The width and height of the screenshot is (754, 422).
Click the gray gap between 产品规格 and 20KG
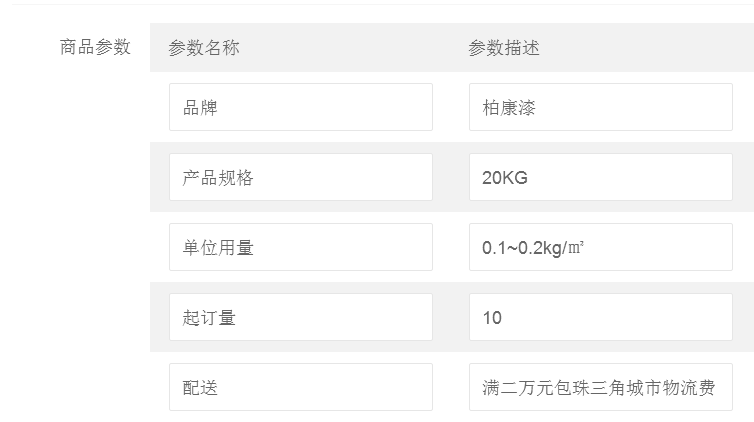[x=451, y=177]
